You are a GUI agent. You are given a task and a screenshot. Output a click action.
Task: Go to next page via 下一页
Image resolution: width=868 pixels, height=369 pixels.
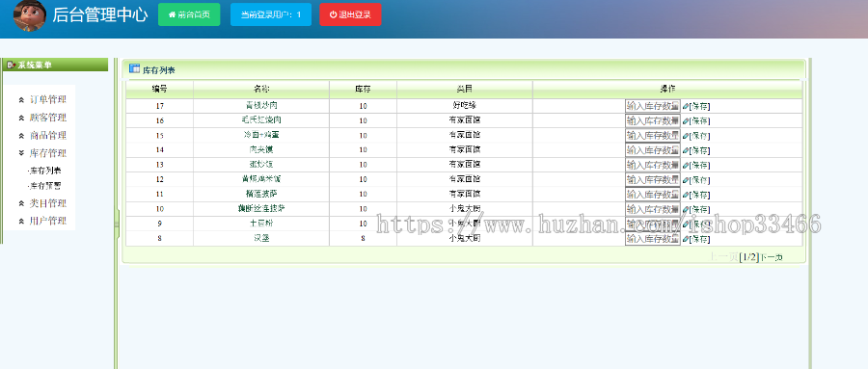(x=772, y=257)
